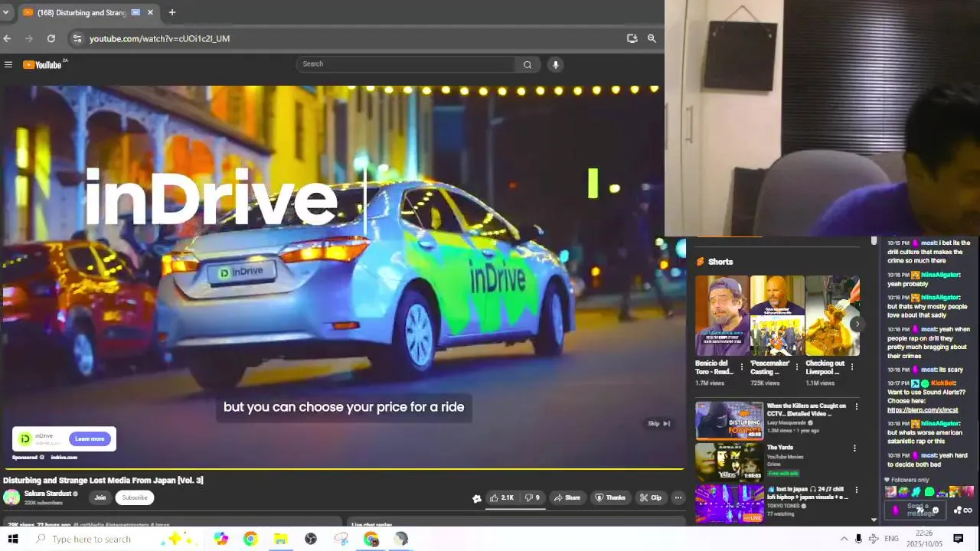The width and height of the screenshot is (980, 551).
Task: Reload the page with refresh icon
Action: click(51, 38)
